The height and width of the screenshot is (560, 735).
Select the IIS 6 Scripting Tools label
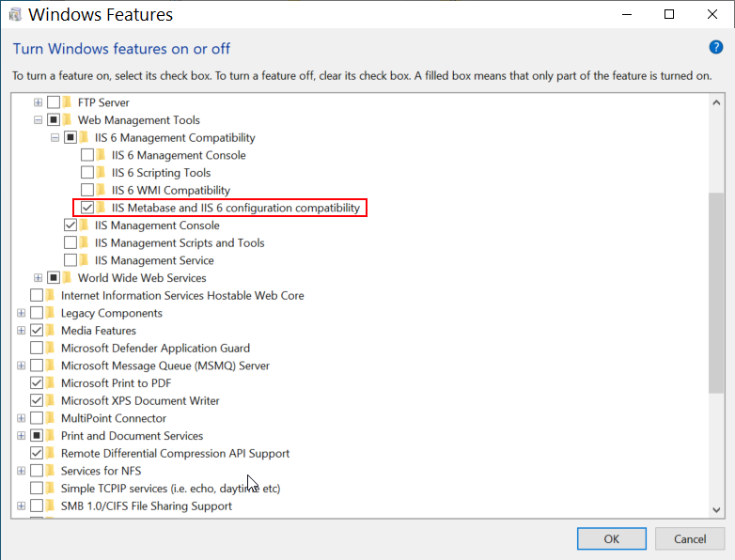(161, 173)
